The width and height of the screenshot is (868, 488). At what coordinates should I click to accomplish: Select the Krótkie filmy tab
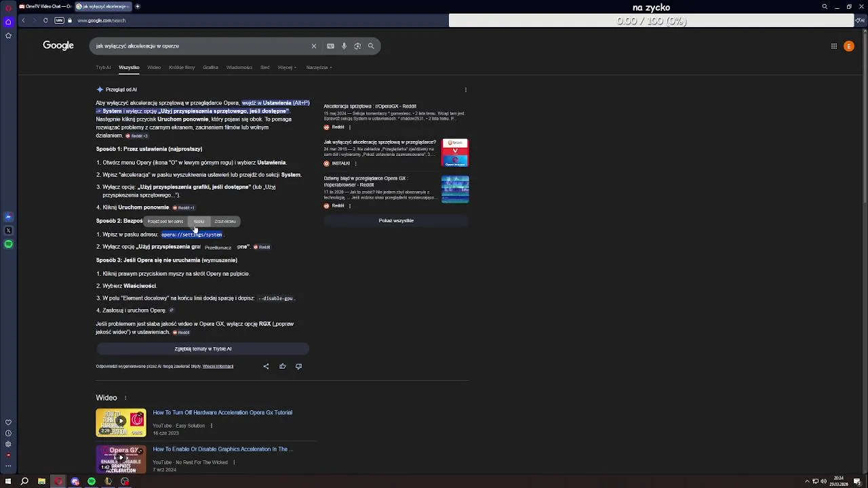point(182,67)
